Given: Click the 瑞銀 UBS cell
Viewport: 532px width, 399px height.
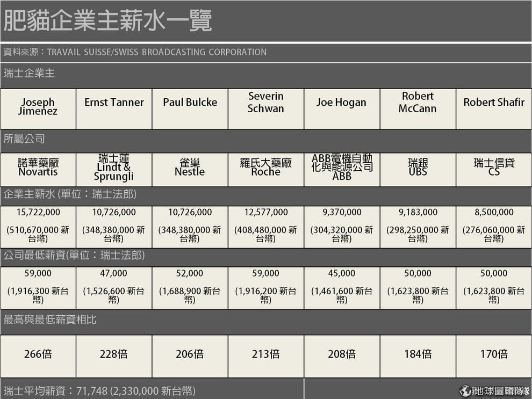Looking at the screenshot, I should 418,170.
